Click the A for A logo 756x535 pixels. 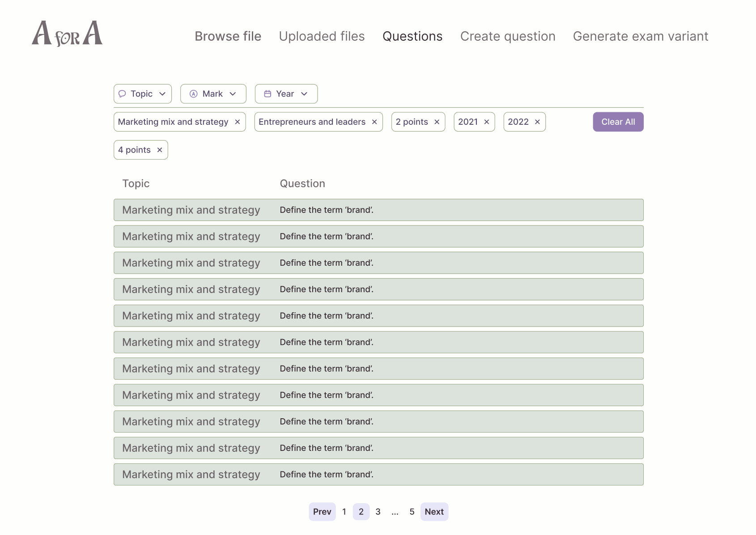[67, 34]
